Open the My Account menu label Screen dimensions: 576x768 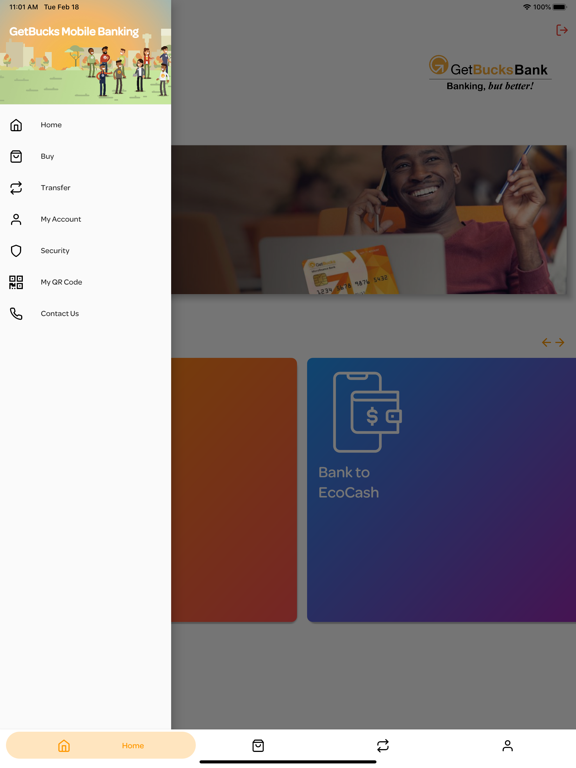[61, 219]
